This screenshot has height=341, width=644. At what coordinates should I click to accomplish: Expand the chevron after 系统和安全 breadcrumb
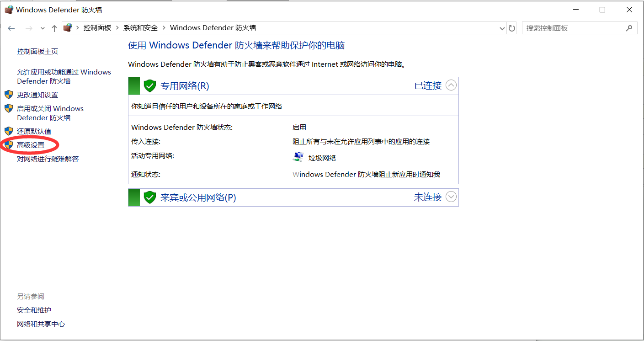pos(164,28)
